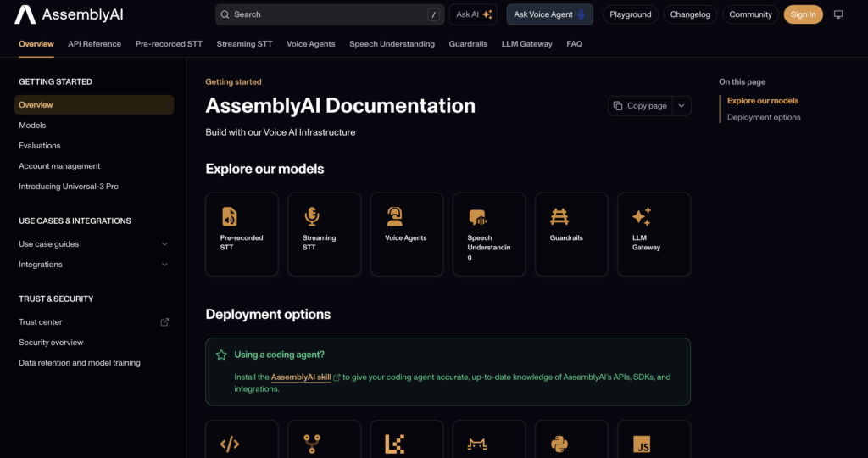Visit the Community button

(750, 14)
